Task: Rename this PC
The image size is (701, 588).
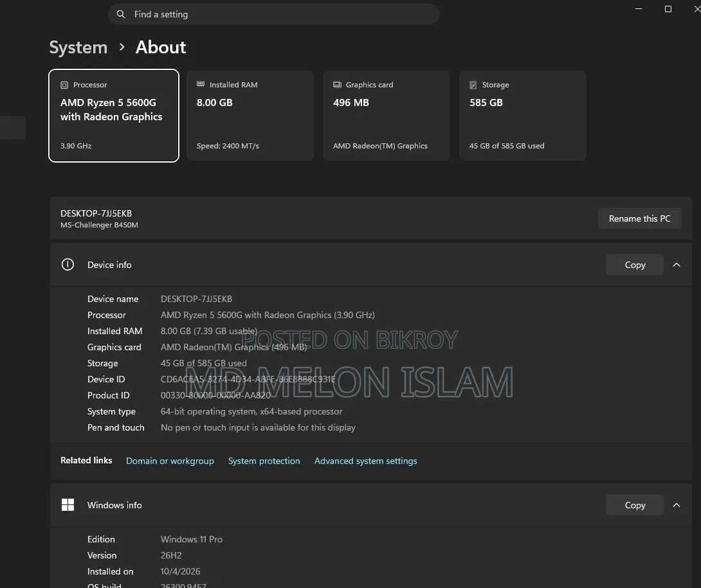Action: tap(639, 218)
